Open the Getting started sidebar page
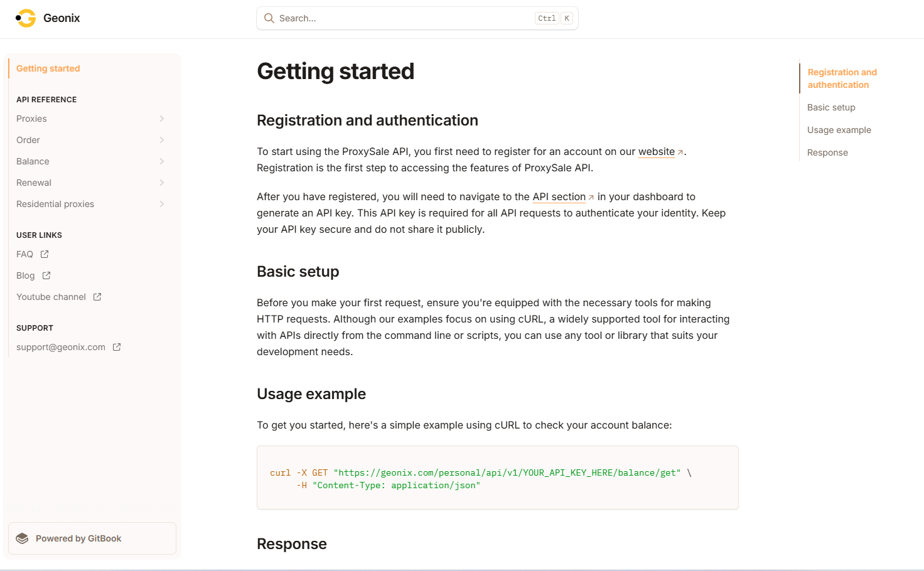Viewport: 924px width, 571px height. click(48, 68)
